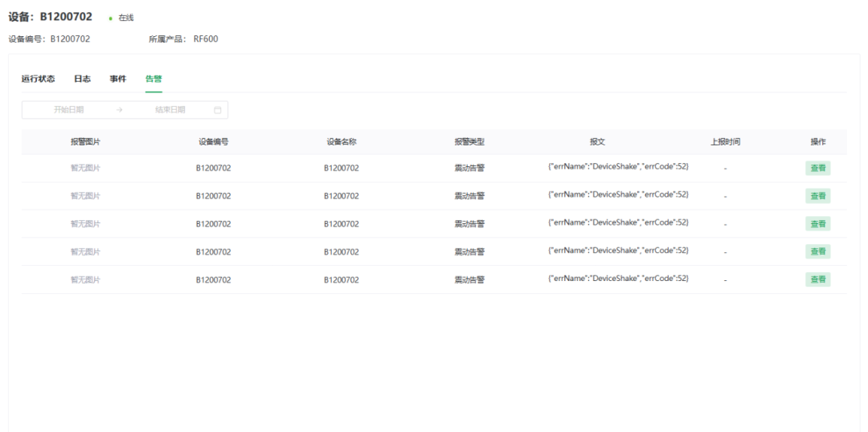Viewport: 868px width, 432px height.
Task: Open the 日志 tab
Action: point(82,79)
